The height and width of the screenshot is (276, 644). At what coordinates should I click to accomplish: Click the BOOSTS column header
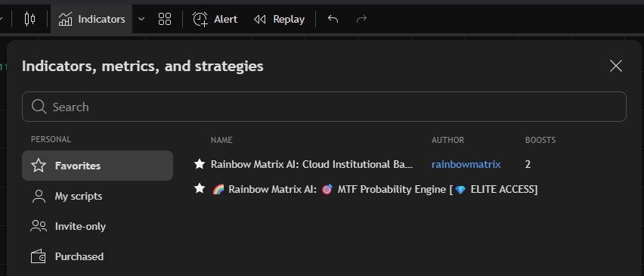click(540, 140)
